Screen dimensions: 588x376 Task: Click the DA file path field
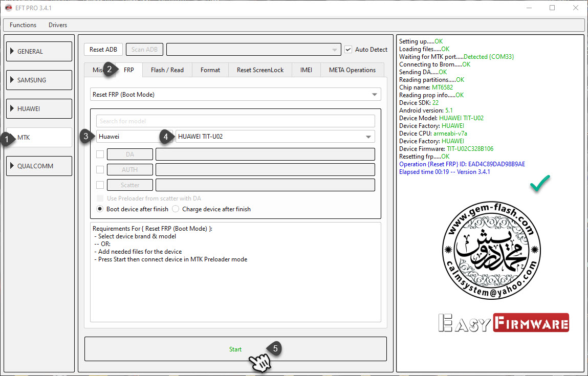265,154
